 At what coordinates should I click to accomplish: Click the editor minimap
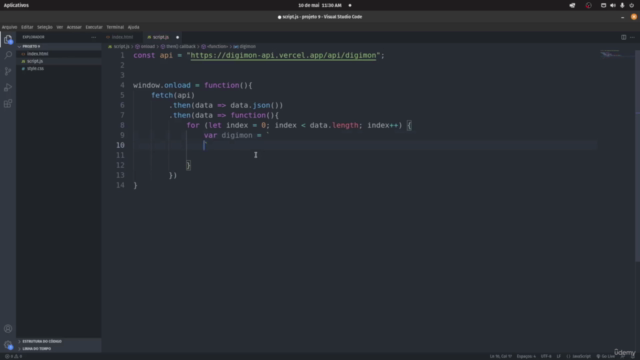point(616,54)
